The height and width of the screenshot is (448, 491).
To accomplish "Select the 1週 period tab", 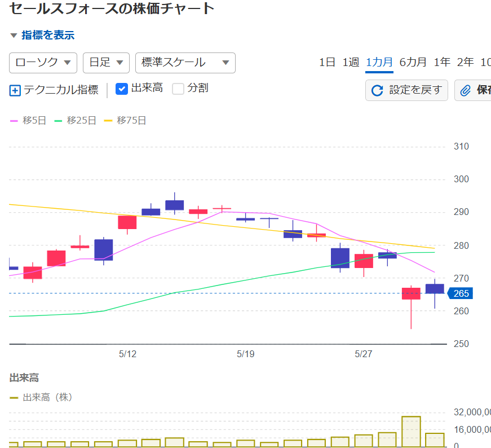I will (351, 62).
